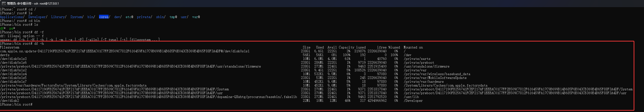Screen dimensions: 644x112
Task: Click the '108526' iused value
Action: pos(360,70)
